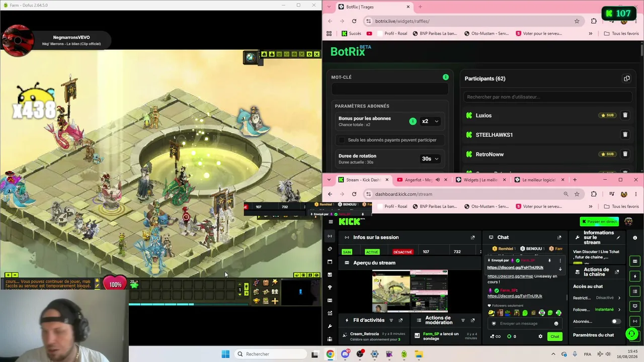Image resolution: width=644 pixels, height=362 pixels.
Task: Expand the pinned message downward arrow
Action: click(x=560, y=269)
